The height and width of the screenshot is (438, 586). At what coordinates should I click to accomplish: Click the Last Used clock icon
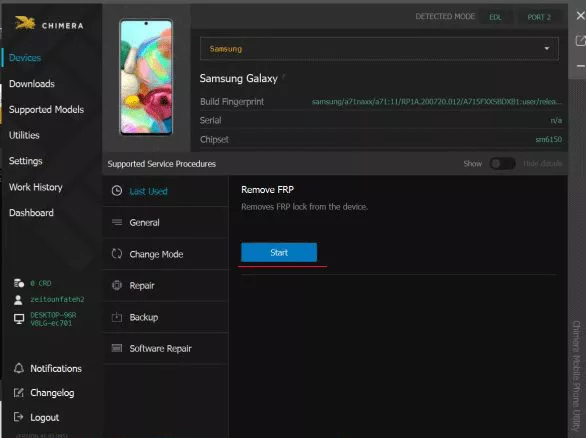[117, 191]
